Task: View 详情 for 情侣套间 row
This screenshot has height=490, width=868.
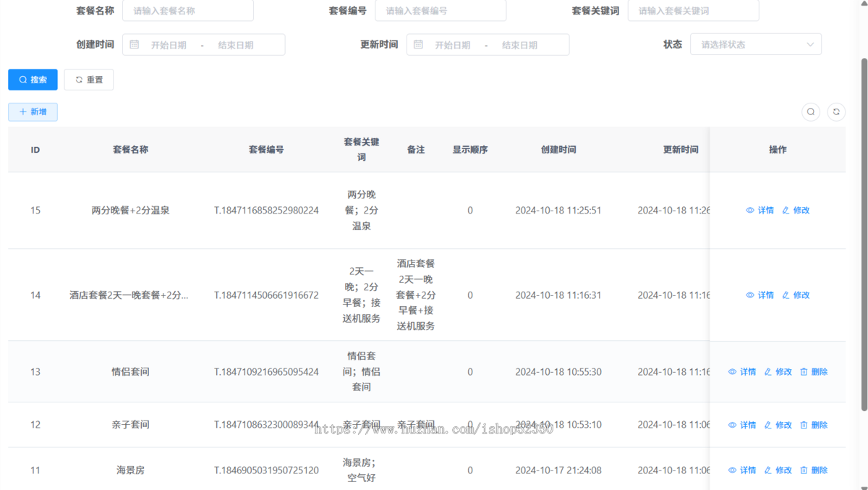Action: point(742,372)
